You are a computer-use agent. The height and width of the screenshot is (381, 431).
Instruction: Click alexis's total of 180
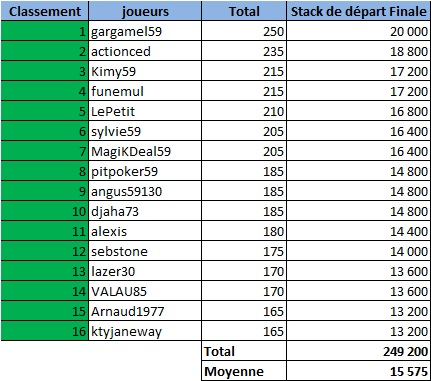tap(244, 231)
